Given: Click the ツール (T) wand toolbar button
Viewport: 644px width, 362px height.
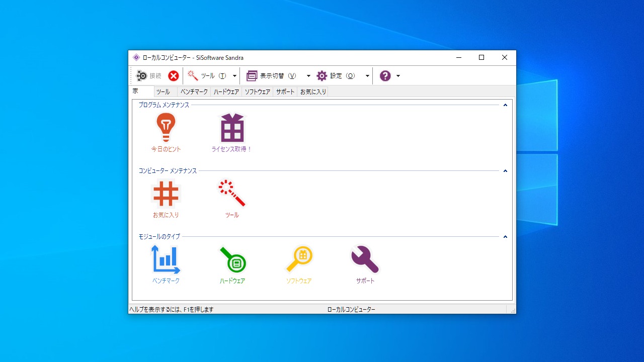Looking at the screenshot, I should click(207, 76).
